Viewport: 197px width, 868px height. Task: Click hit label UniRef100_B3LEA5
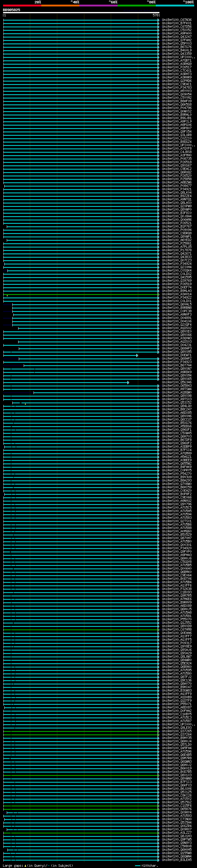(x=177, y=860)
